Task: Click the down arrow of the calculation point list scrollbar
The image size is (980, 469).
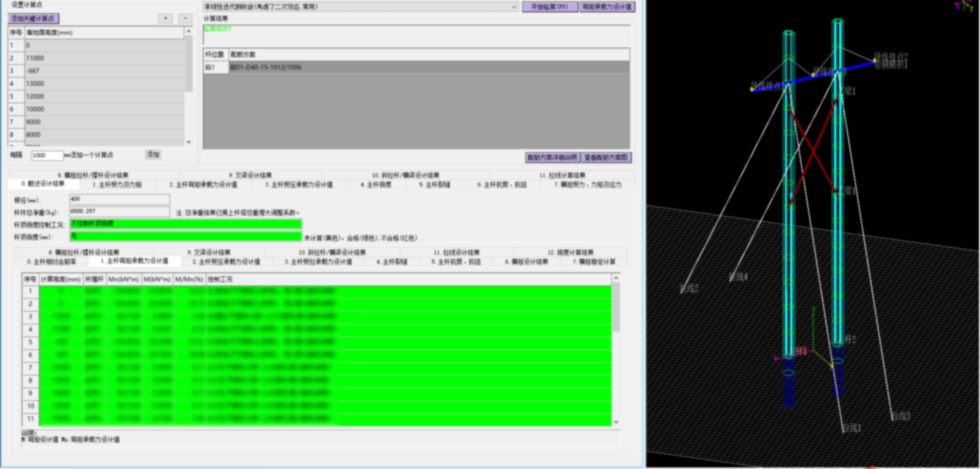Action: point(188,142)
